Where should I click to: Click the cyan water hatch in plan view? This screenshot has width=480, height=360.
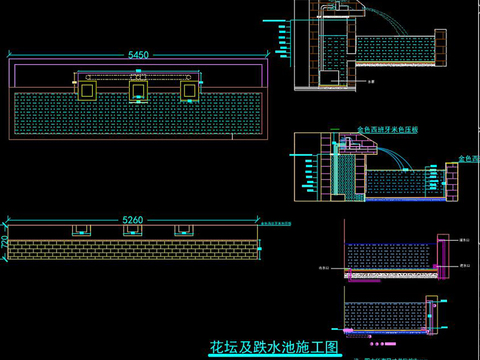(138, 113)
